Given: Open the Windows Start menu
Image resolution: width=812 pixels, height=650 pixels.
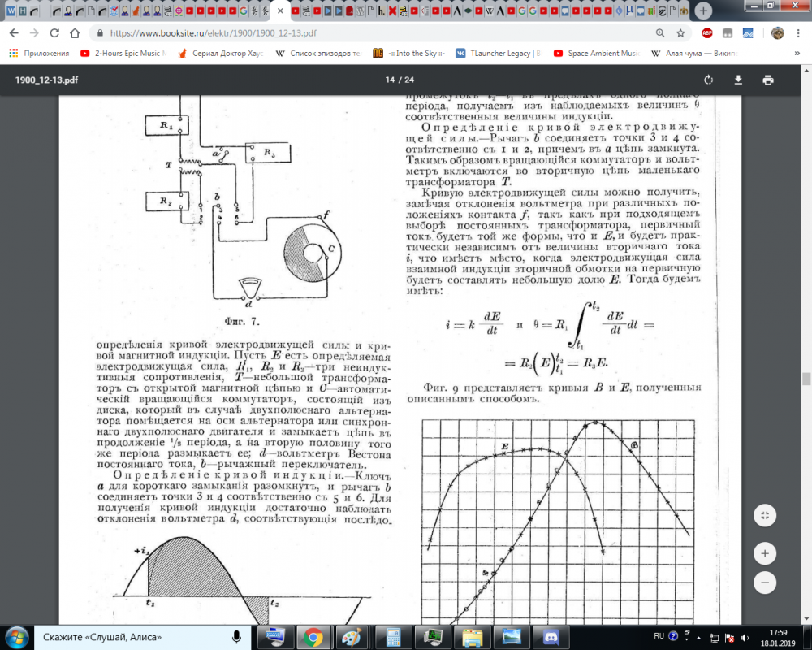Looking at the screenshot, I should point(17,636).
